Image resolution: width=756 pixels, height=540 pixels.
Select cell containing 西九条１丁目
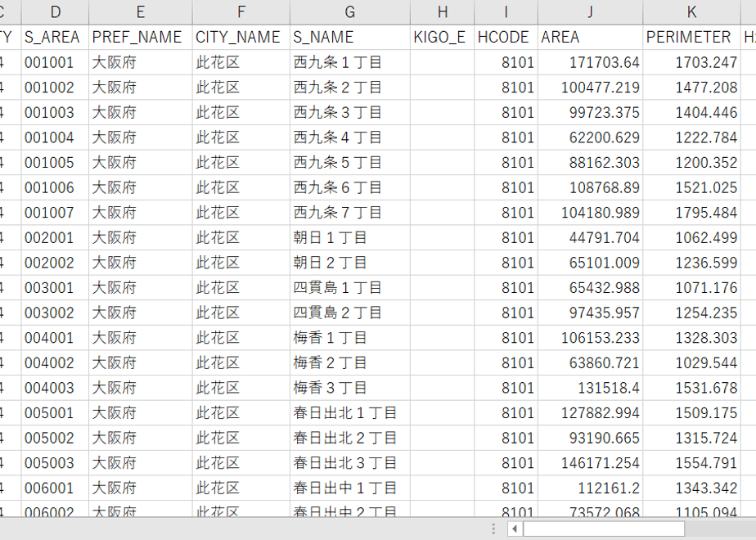(350, 62)
